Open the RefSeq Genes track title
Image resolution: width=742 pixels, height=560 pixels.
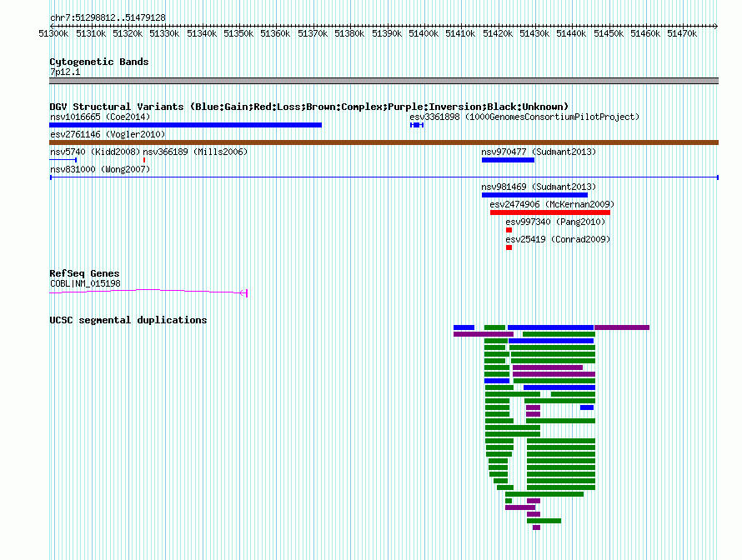point(84,273)
